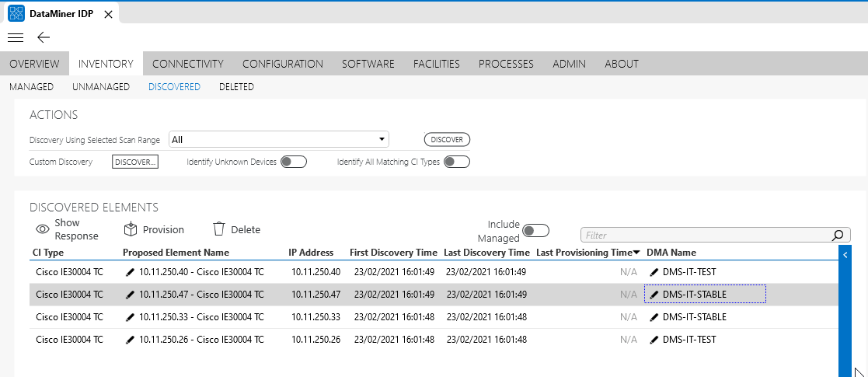Open the FACILITIES tab
The width and height of the screenshot is (868, 377).
[436, 64]
